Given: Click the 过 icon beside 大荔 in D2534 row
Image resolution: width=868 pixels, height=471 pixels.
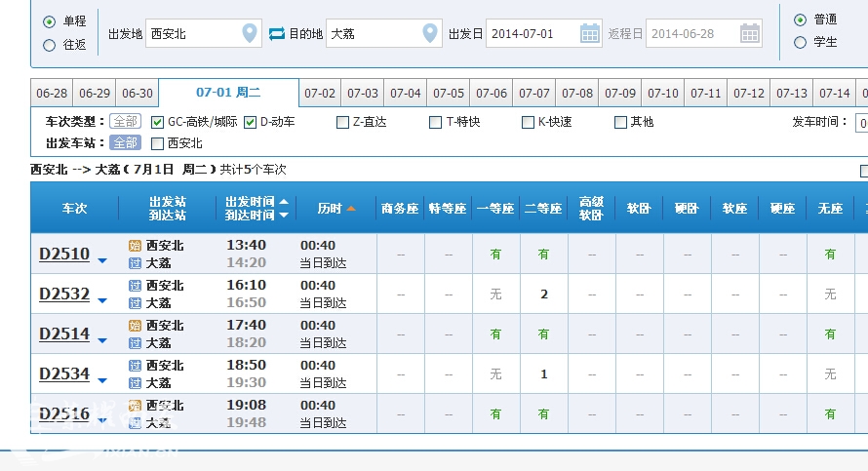Looking at the screenshot, I should [135, 383].
